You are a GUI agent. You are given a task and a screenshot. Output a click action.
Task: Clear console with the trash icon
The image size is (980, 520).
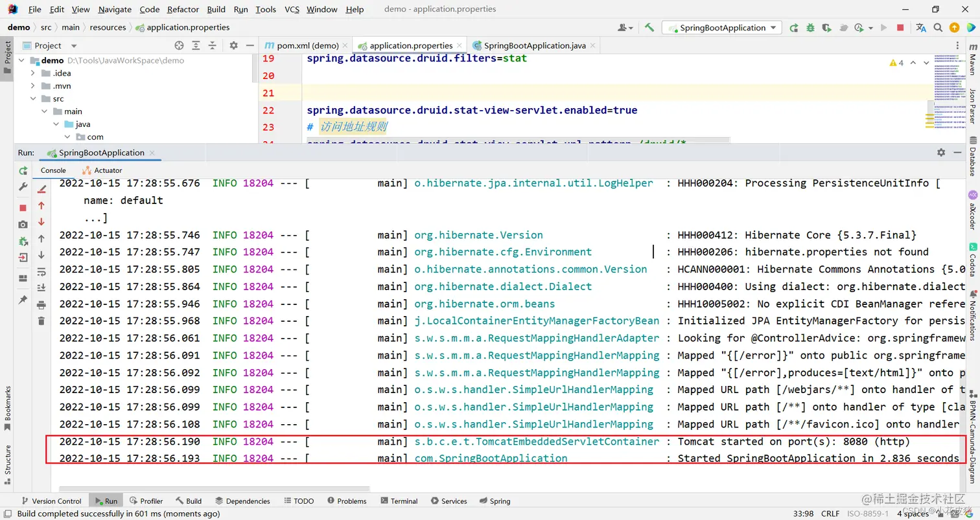click(41, 321)
